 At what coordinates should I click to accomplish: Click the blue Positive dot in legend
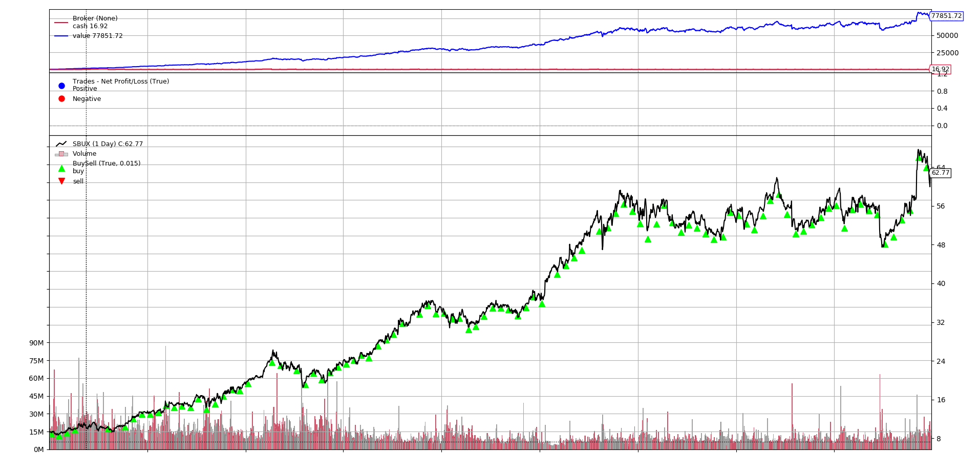[61, 86]
